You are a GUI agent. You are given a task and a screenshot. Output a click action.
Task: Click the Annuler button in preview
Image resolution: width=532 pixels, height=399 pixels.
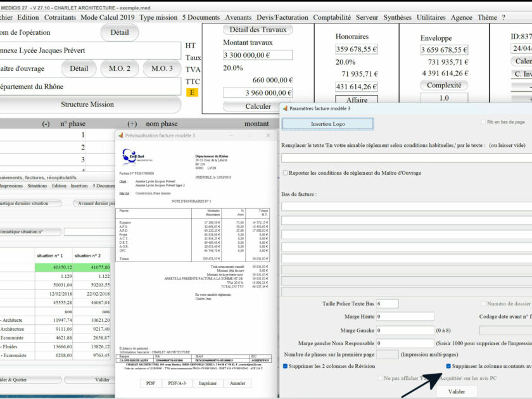point(237,383)
